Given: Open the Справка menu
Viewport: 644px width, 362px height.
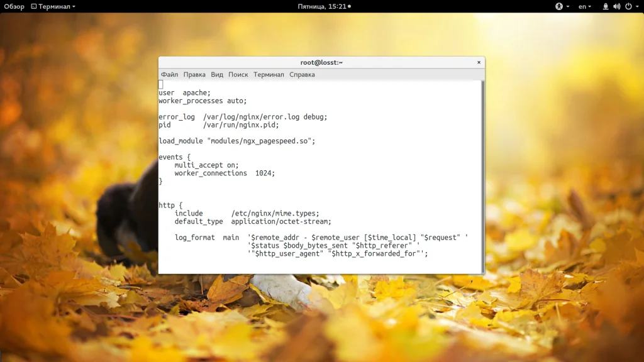Looking at the screenshot, I should [302, 74].
